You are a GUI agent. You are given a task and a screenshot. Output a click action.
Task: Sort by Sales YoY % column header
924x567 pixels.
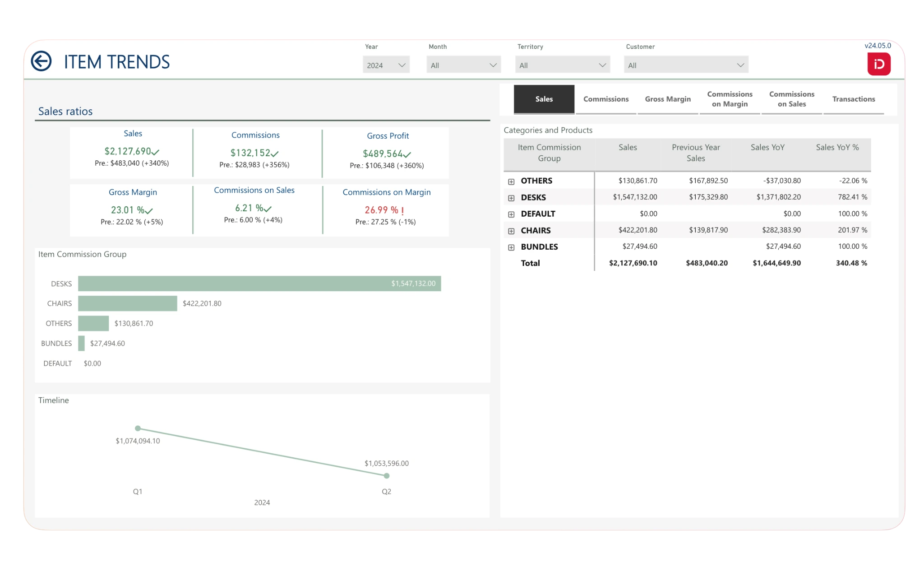click(x=837, y=148)
